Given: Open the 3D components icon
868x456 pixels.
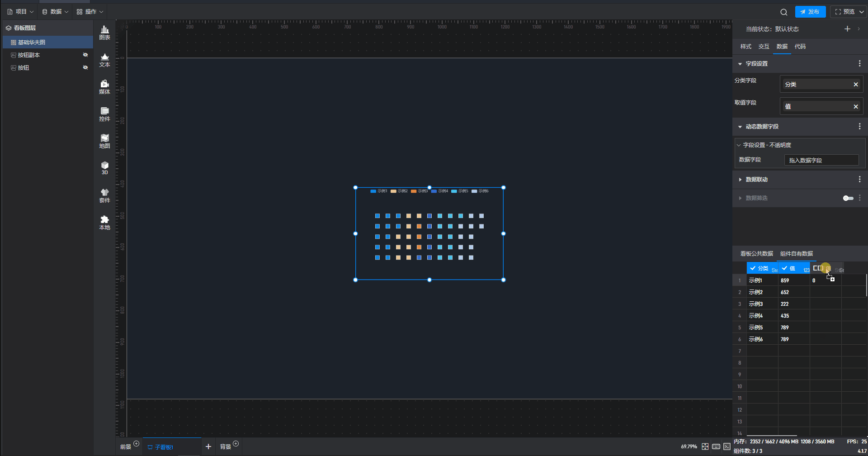Looking at the screenshot, I should pyautogui.click(x=104, y=168).
